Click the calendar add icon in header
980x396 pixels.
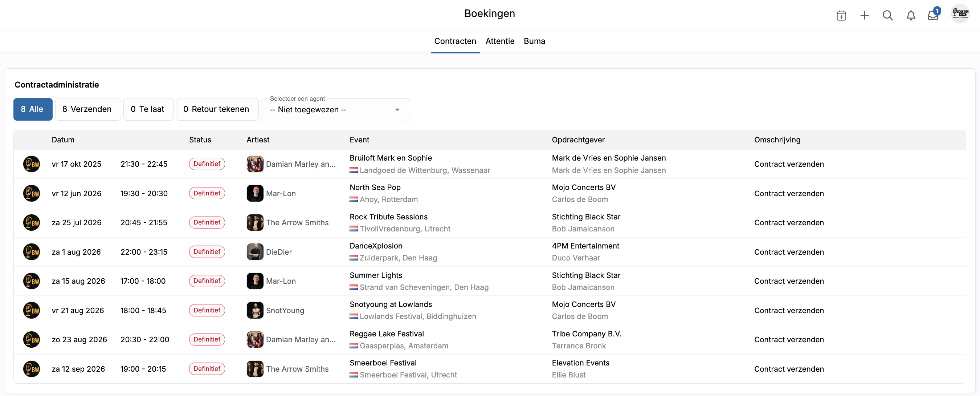pos(841,16)
